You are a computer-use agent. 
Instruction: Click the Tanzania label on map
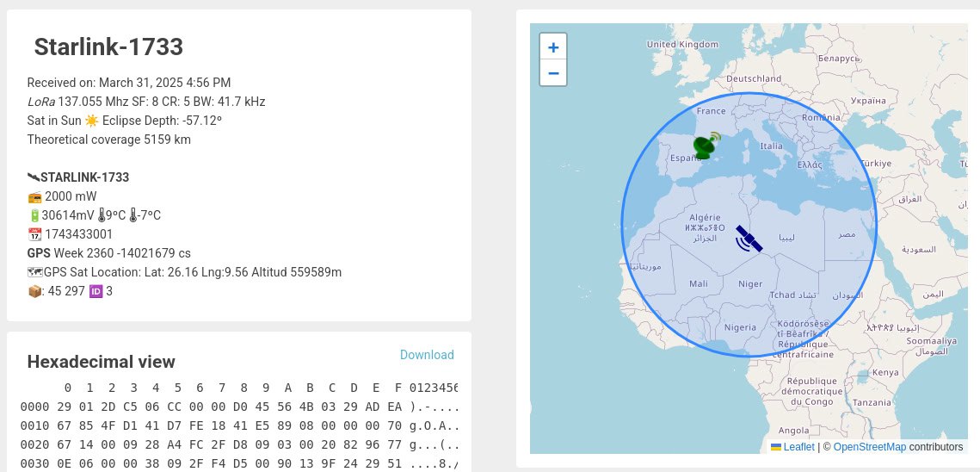click(x=872, y=402)
